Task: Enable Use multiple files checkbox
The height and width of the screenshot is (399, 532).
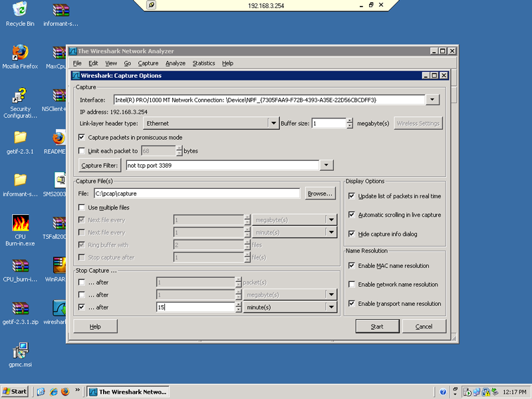Action: coord(81,207)
